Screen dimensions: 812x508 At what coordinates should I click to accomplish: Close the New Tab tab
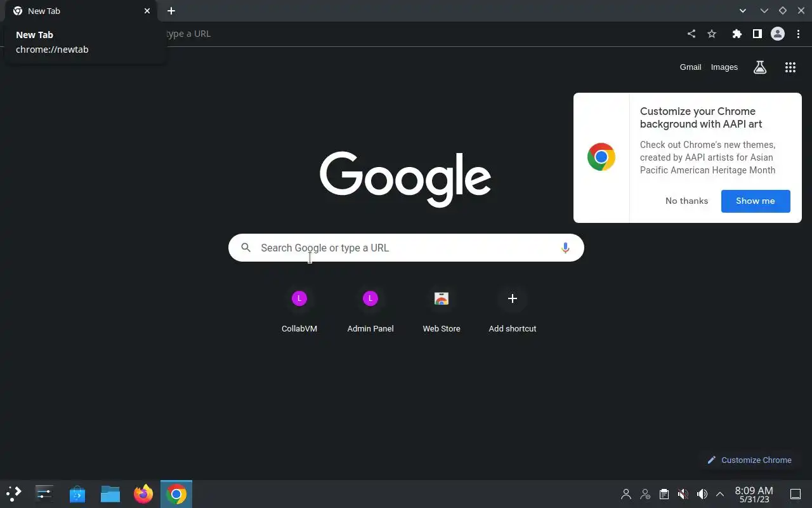(147, 11)
